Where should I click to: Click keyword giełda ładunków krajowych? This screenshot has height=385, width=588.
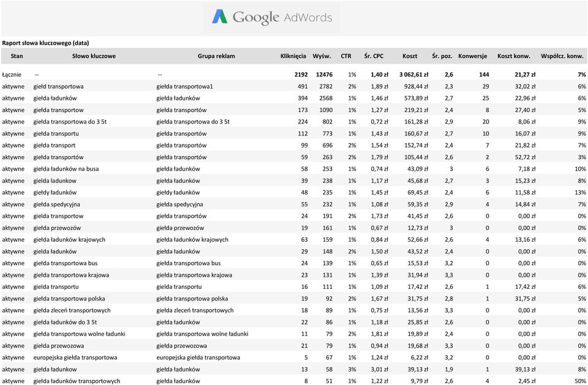pyautogui.click(x=69, y=239)
